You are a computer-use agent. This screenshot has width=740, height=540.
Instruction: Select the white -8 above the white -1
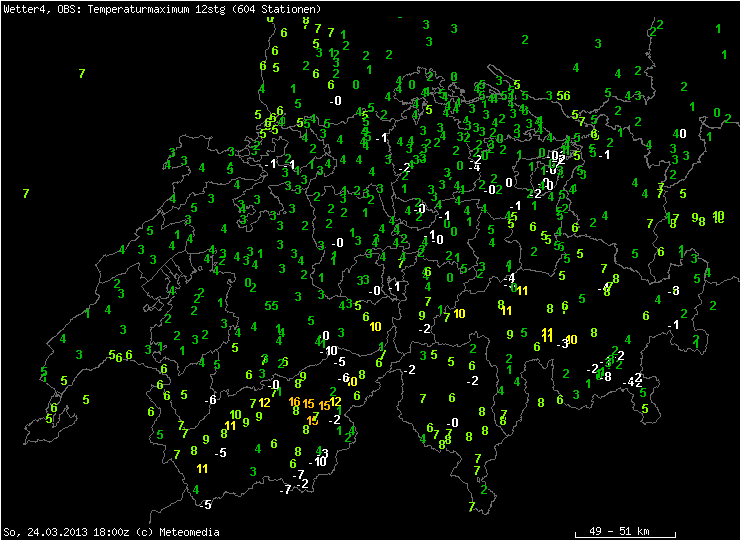[674, 290]
